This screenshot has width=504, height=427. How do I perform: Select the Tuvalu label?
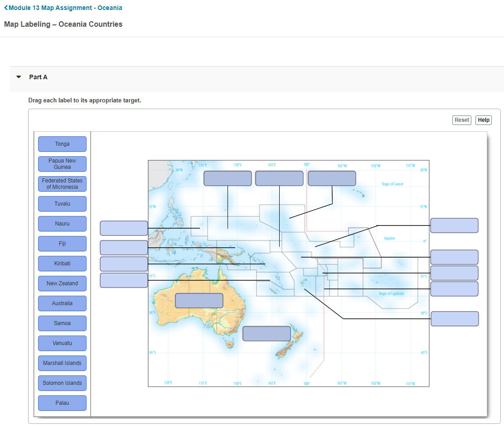click(x=63, y=204)
